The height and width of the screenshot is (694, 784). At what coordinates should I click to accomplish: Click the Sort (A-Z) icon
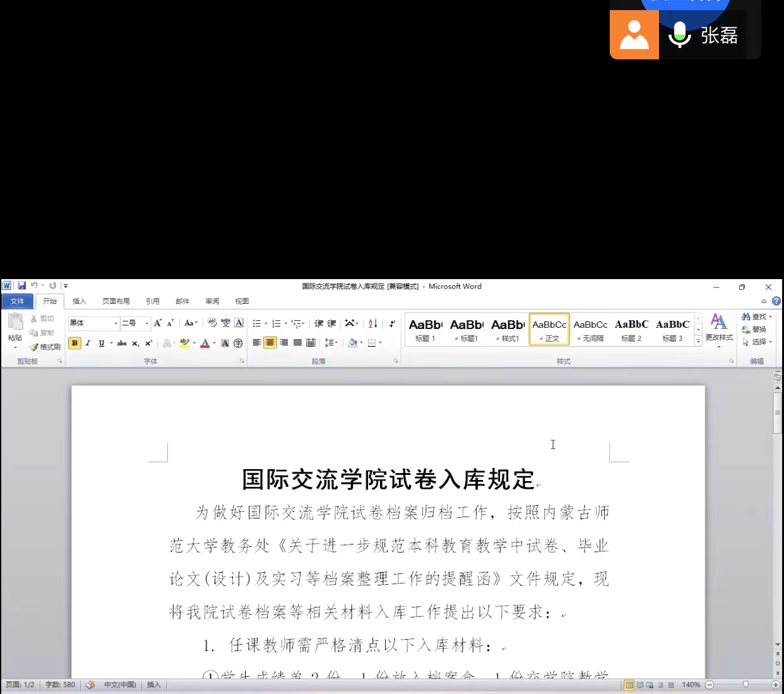(x=373, y=323)
